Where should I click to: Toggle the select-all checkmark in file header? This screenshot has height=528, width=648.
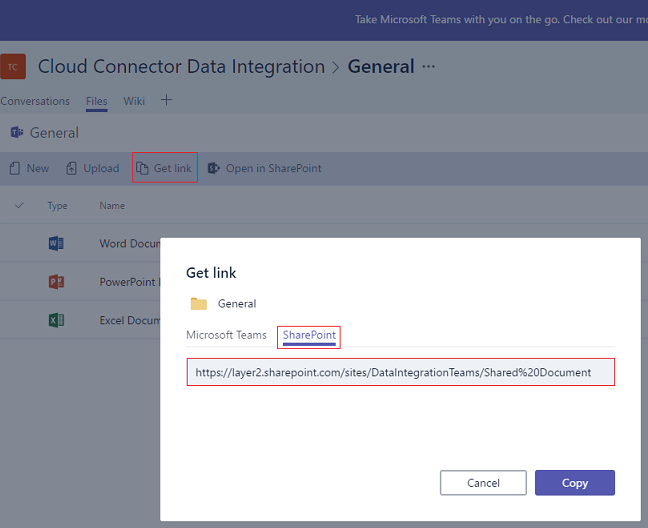coord(19,205)
